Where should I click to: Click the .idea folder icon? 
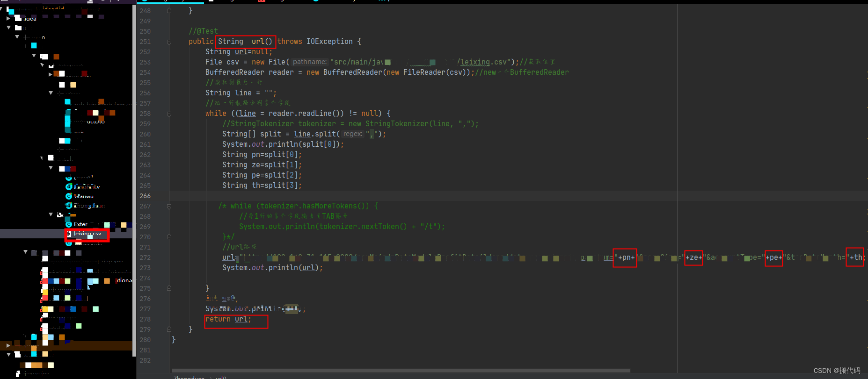tap(18, 19)
